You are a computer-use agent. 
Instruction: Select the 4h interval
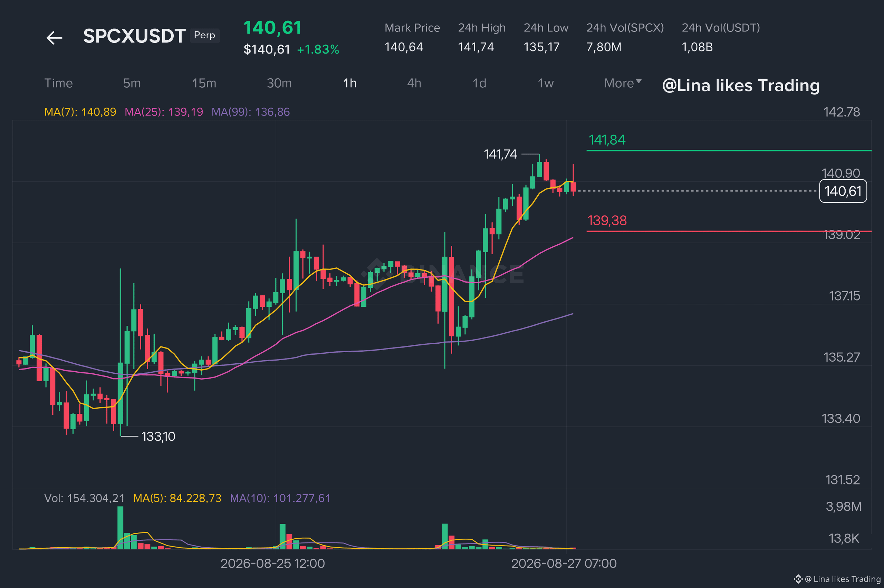[414, 83]
